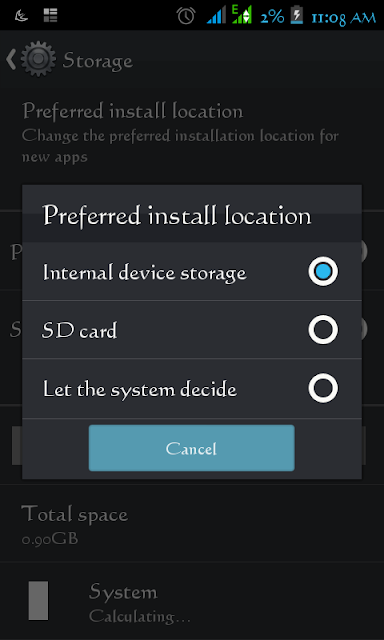Tap the System Calculating entry
The height and width of the screenshot is (640, 384).
(192, 601)
